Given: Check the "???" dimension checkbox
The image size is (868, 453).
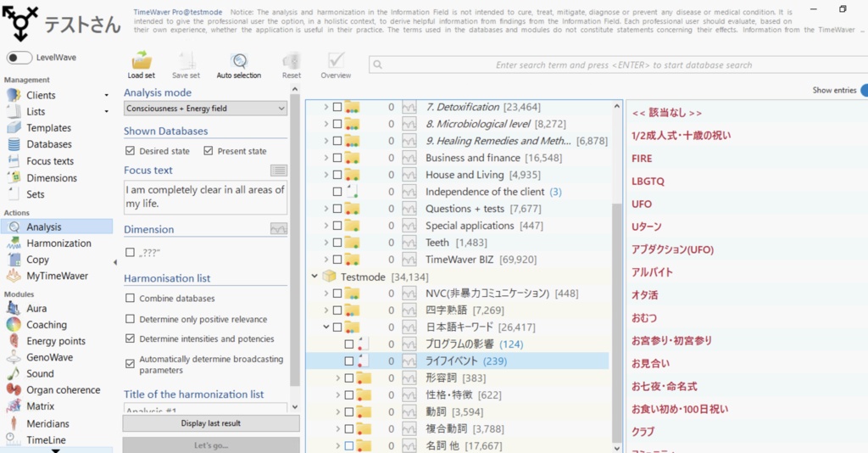Looking at the screenshot, I should point(130,253).
